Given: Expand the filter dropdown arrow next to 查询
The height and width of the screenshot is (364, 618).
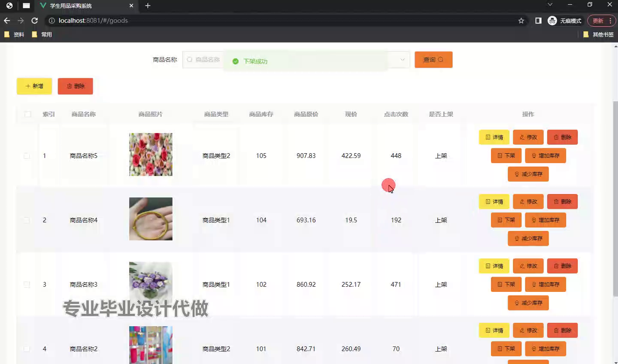Looking at the screenshot, I should [x=403, y=60].
